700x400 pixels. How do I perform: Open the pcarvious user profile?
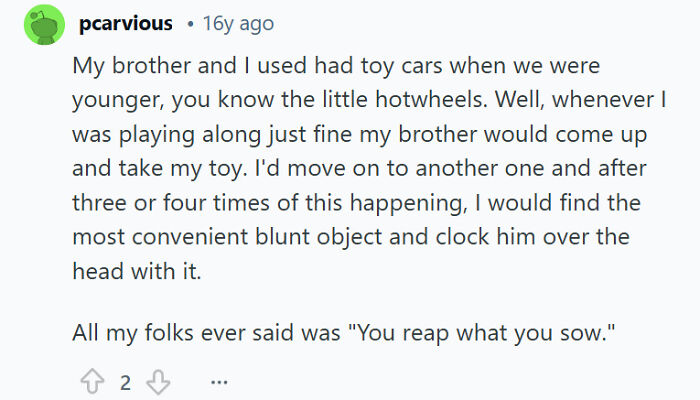[125, 23]
